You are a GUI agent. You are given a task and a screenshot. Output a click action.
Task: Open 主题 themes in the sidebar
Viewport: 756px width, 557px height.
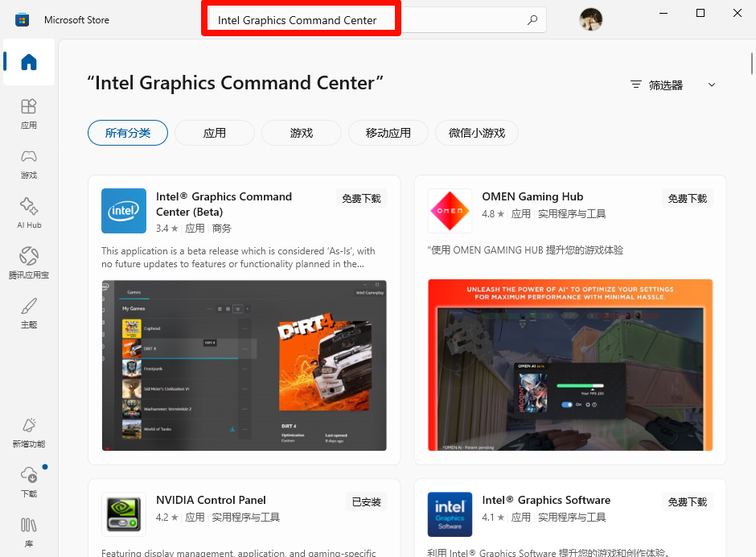(29, 313)
